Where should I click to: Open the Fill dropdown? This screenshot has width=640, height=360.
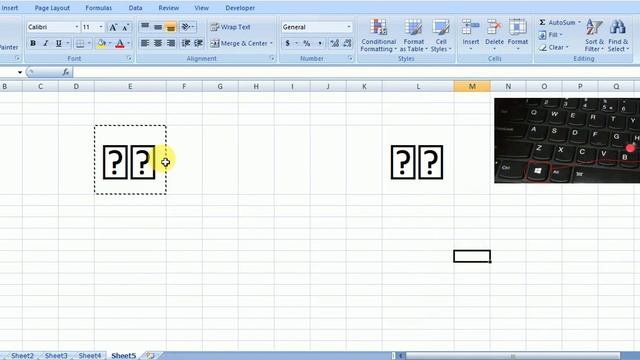coord(551,35)
